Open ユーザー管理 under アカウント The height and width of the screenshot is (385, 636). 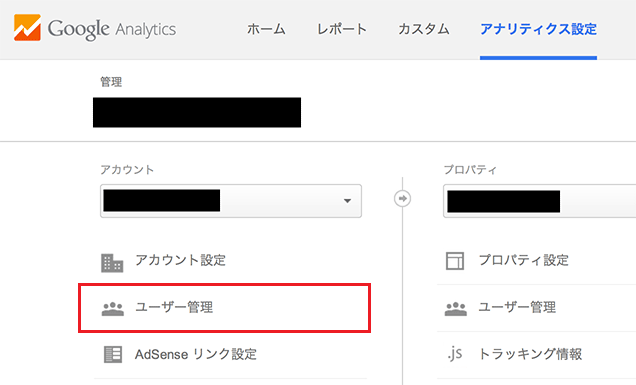tap(174, 307)
